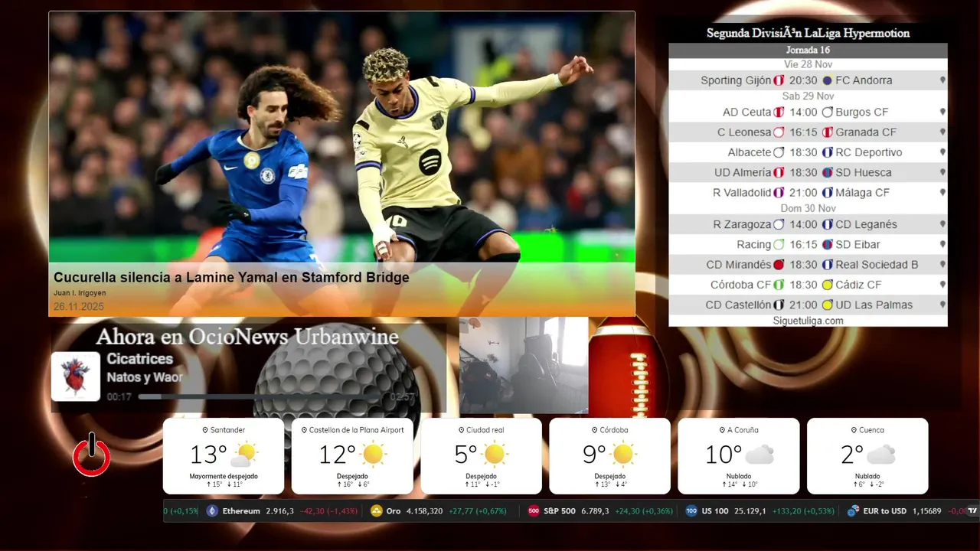Open the TradingView logo at ticker end
Image resolution: width=980 pixels, height=551 pixels.
click(972, 511)
